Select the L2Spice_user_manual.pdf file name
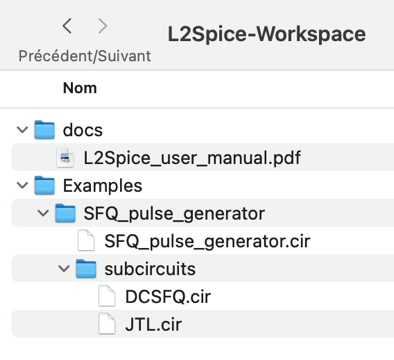The height and width of the screenshot is (360, 394). (192, 158)
